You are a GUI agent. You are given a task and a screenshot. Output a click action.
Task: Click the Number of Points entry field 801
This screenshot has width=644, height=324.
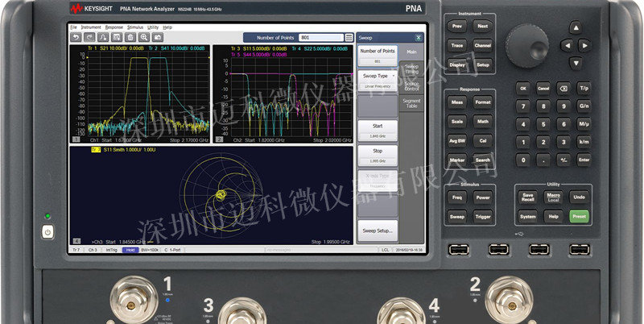(x=320, y=38)
